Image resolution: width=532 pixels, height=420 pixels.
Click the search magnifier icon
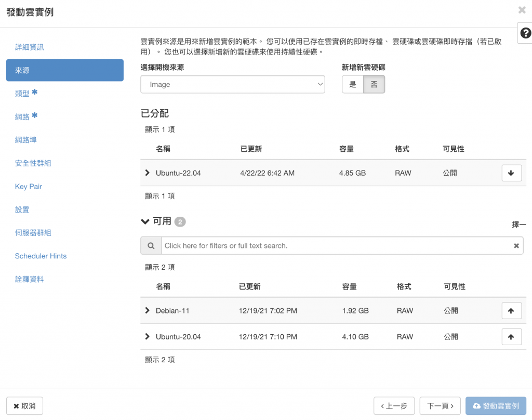point(151,245)
